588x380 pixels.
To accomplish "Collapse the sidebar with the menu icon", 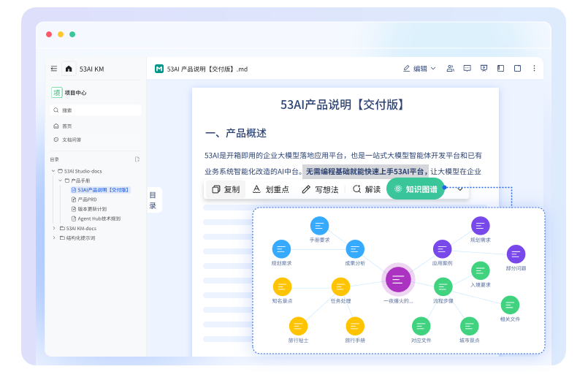I will click(x=54, y=69).
